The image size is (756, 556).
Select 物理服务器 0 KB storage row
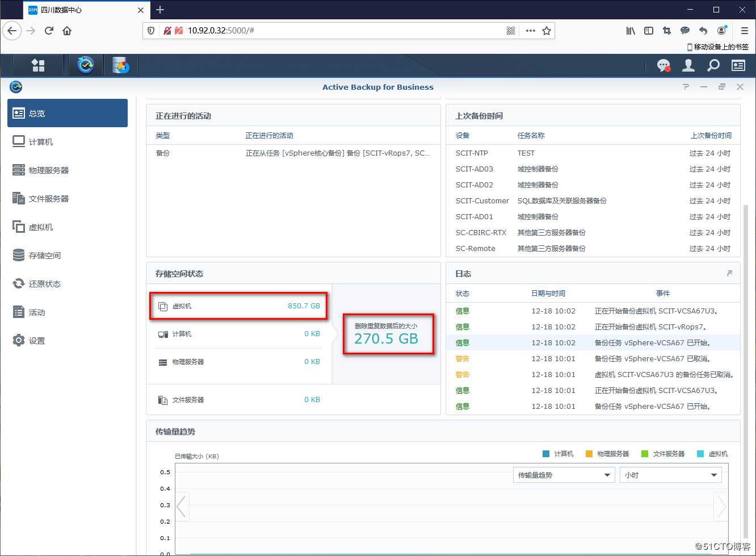pyautogui.click(x=239, y=362)
